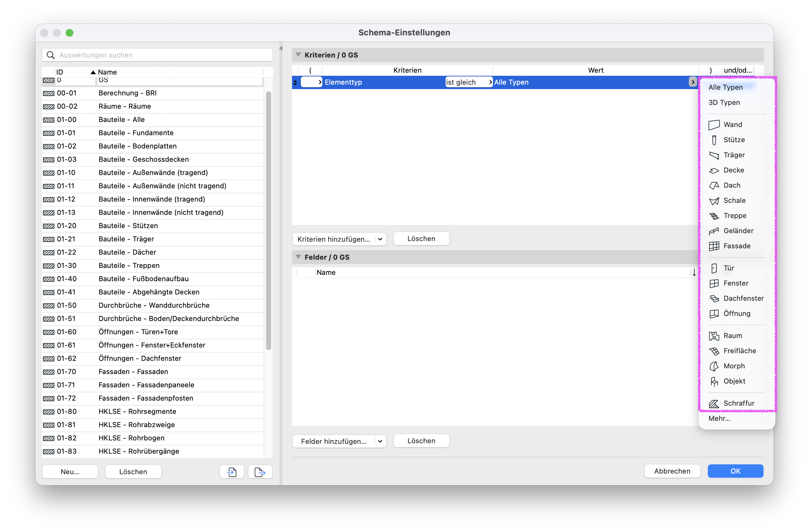The width and height of the screenshot is (809, 532).
Task: Pick the Dachfenster skylight icon
Action: 714,298
